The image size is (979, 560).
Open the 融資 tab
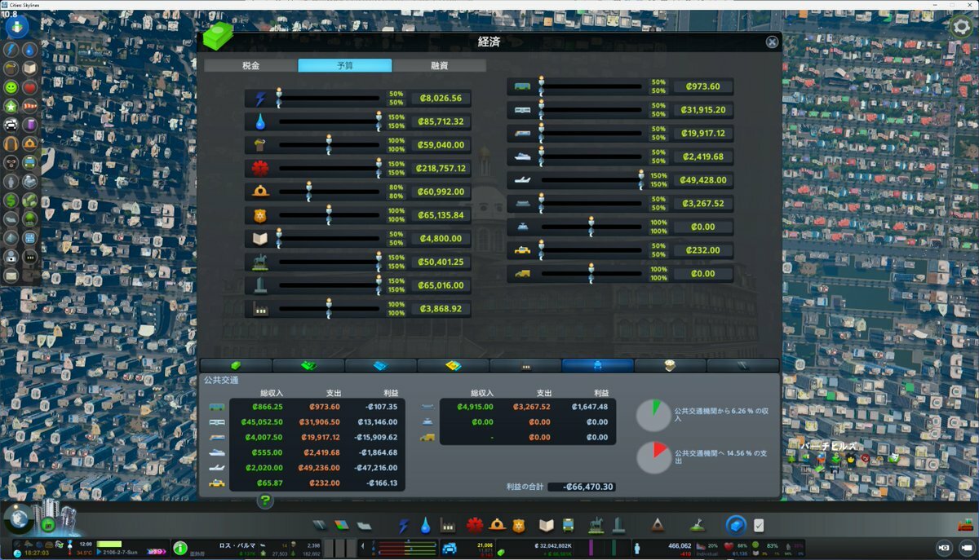click(x=439, y=65)
